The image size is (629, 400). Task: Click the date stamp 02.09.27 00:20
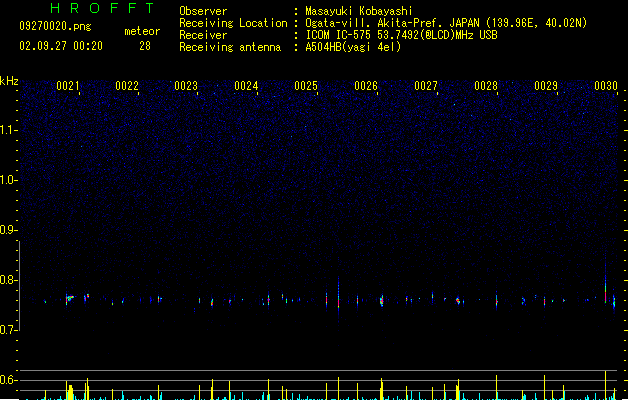click(61, 46)
